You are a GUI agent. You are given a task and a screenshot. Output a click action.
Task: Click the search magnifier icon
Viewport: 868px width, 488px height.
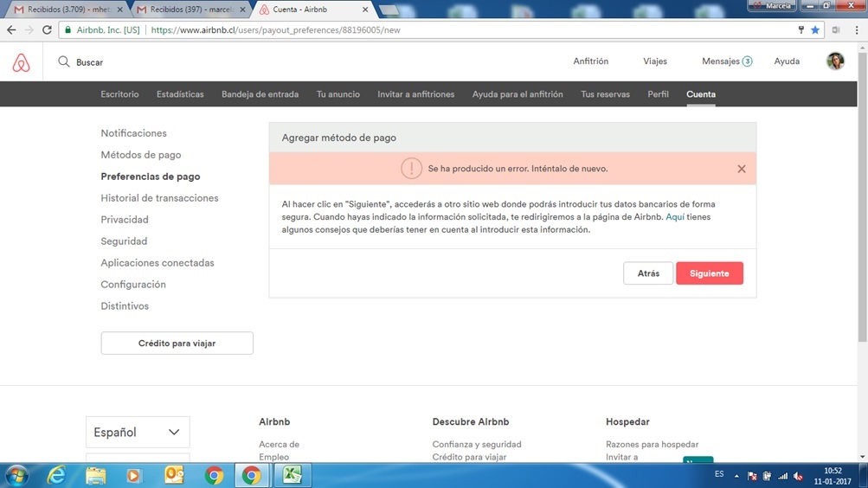[64, 61]
